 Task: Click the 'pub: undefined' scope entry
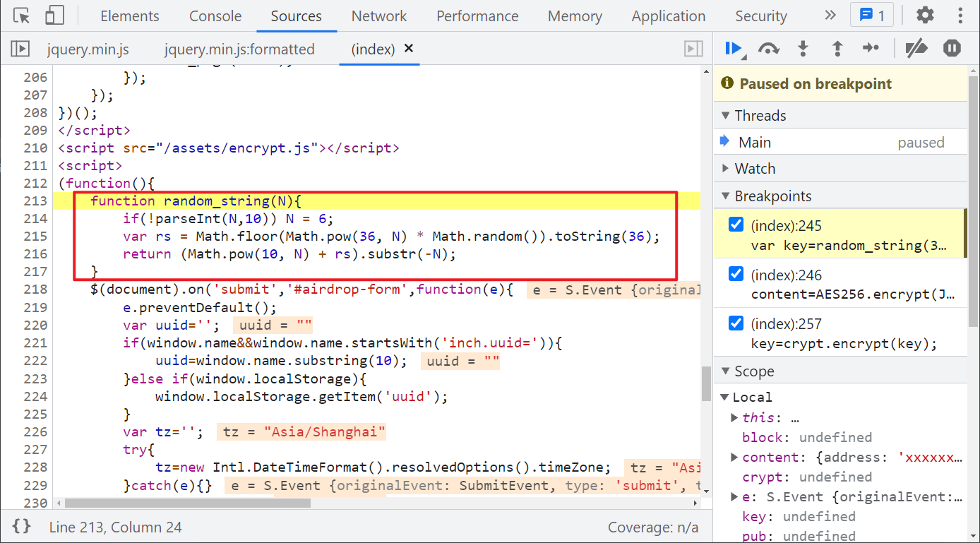coord(799,536)
